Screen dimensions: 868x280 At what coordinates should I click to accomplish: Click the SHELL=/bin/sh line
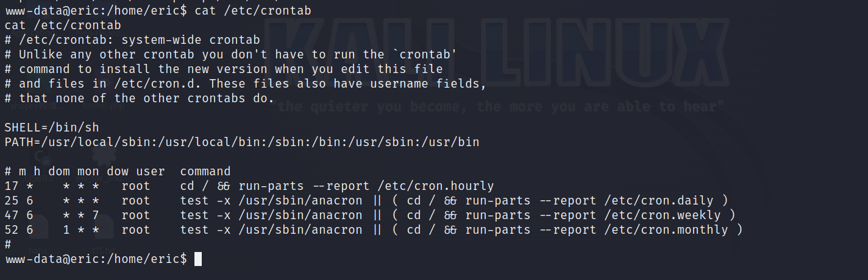click(x=52, y=127)
